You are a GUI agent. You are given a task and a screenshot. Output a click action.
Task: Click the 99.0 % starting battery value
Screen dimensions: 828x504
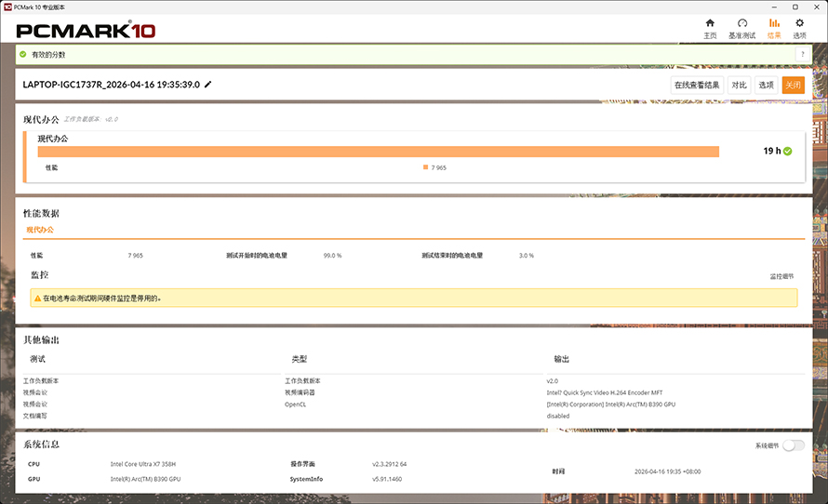(x=333, y=256)
